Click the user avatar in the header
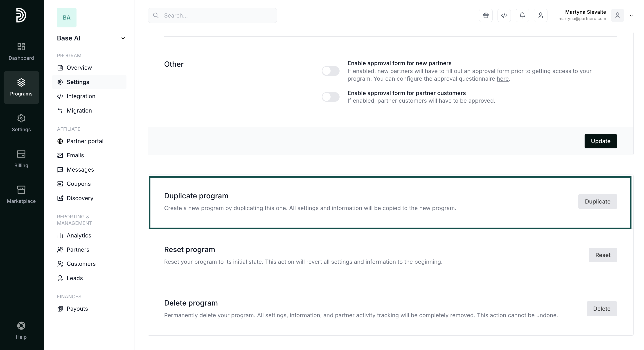Image resolution: width=644 pixels, height=350 pixels. 617,16
